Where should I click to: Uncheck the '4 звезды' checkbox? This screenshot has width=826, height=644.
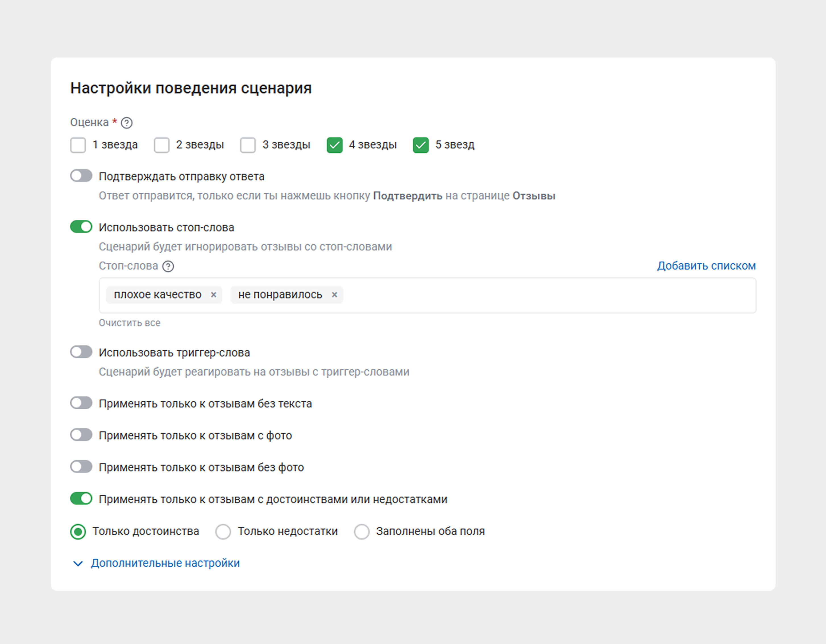(x=334, y=145)
